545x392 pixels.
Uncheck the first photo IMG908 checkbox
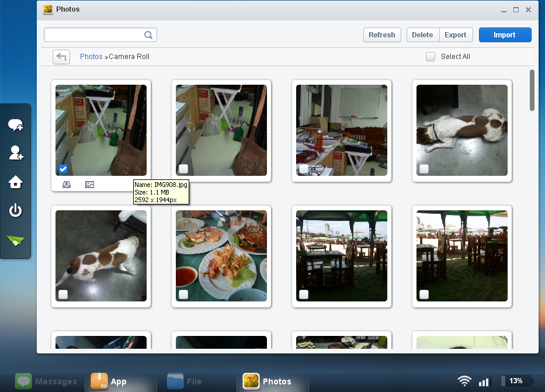[63, 169]
